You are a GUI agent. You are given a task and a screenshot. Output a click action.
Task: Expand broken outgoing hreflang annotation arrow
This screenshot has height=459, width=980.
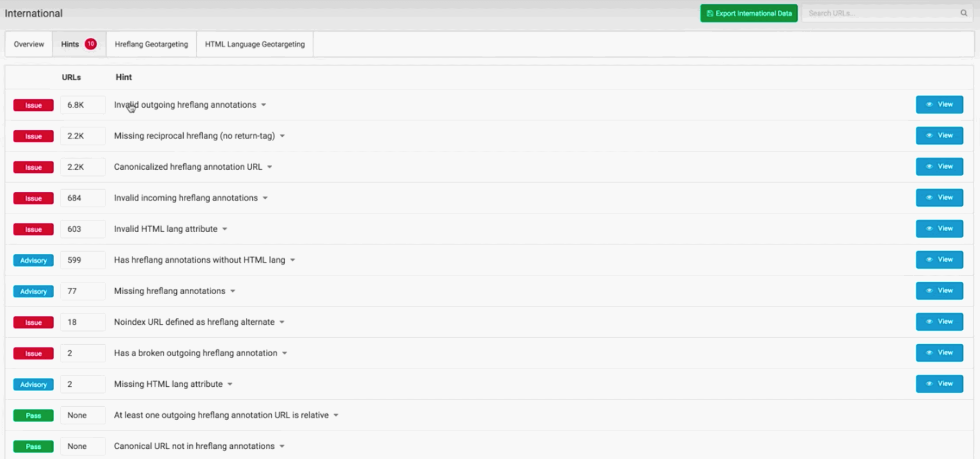point(285,353)
